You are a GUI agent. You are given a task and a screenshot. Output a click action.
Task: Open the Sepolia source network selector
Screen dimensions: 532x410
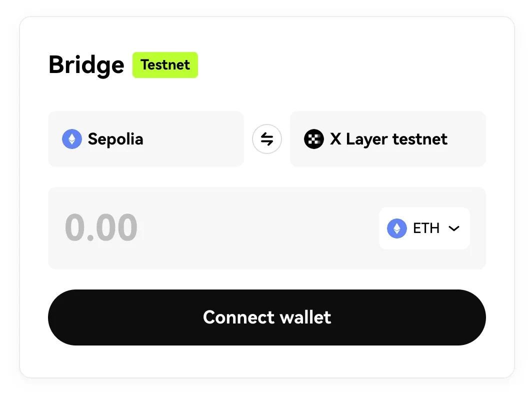(146, 139)
